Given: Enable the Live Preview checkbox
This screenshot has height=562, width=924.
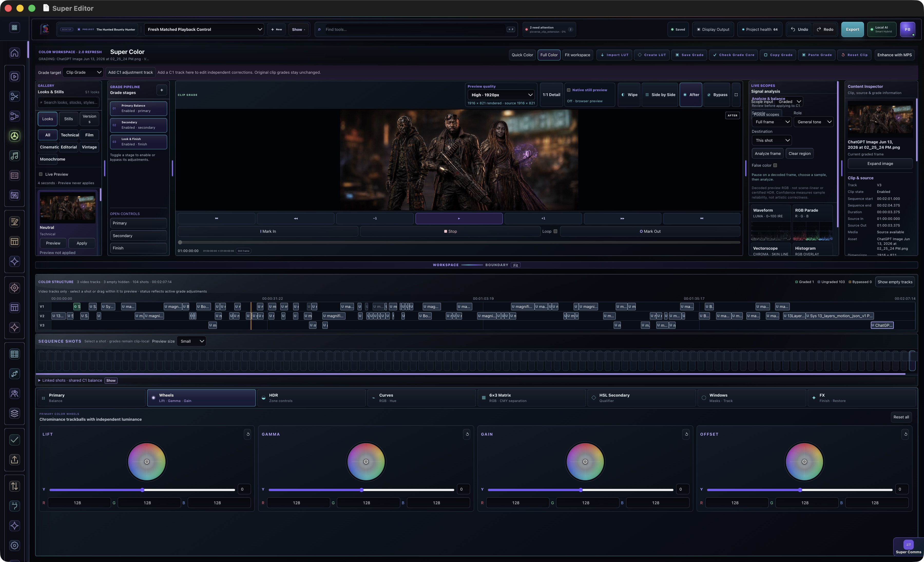Looking at the screenshot, I should (41, 174).
